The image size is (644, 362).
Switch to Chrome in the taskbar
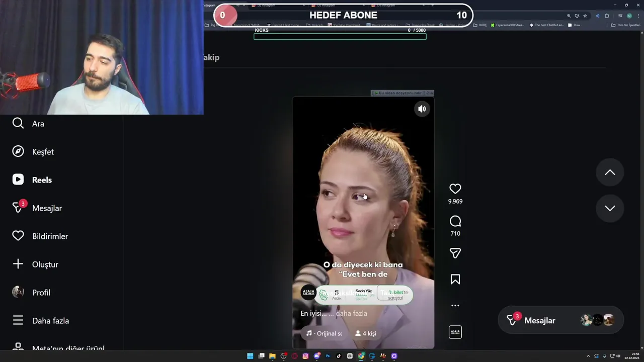(x=361, y=356)
